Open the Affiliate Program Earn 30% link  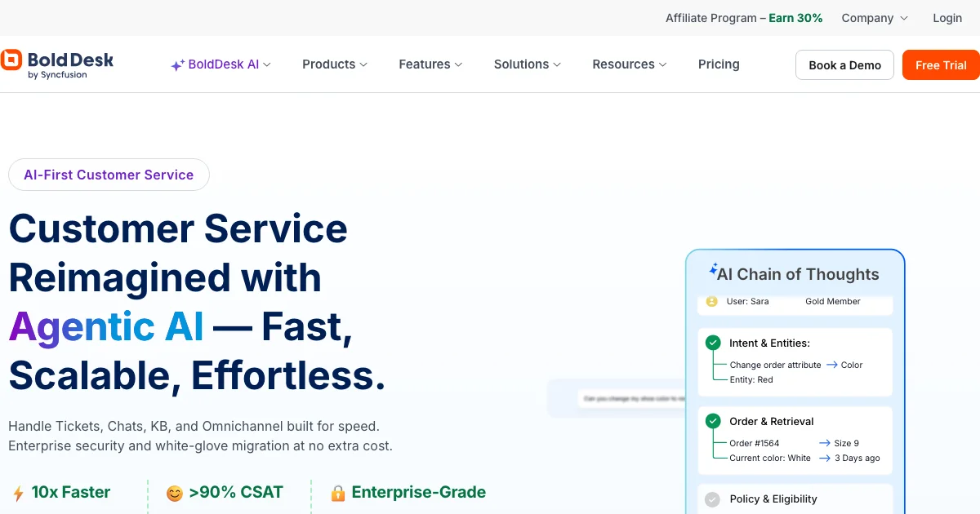[x=744, y=18]
